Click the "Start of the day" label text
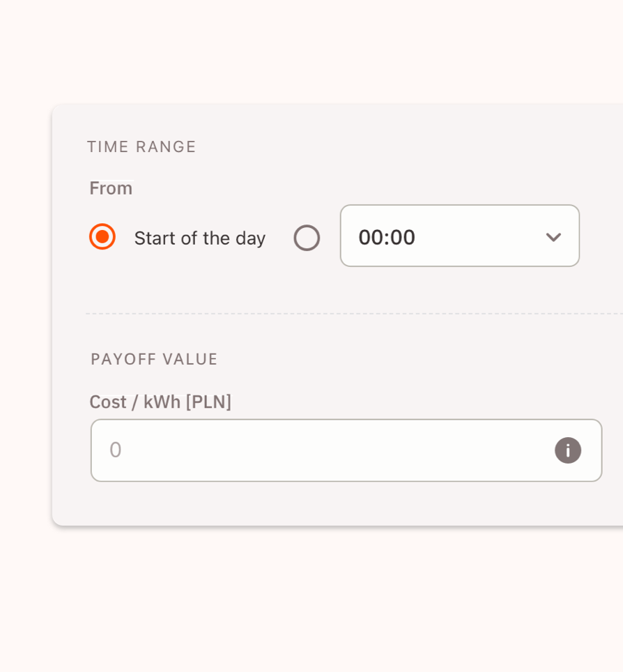Image resolution: width=623 pixels, height=672 pixels. (x=199, y=238)
